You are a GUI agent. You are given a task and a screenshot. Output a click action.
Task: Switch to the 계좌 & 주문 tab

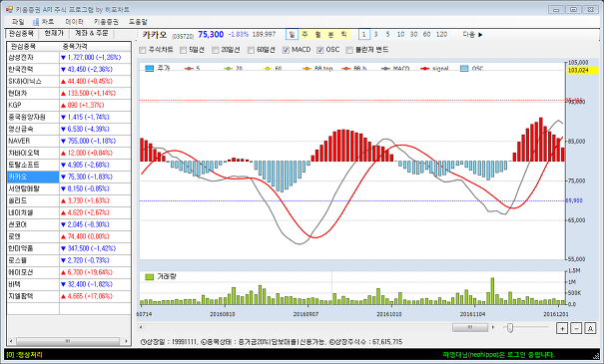pyautogui.click(x=92, y=33)
